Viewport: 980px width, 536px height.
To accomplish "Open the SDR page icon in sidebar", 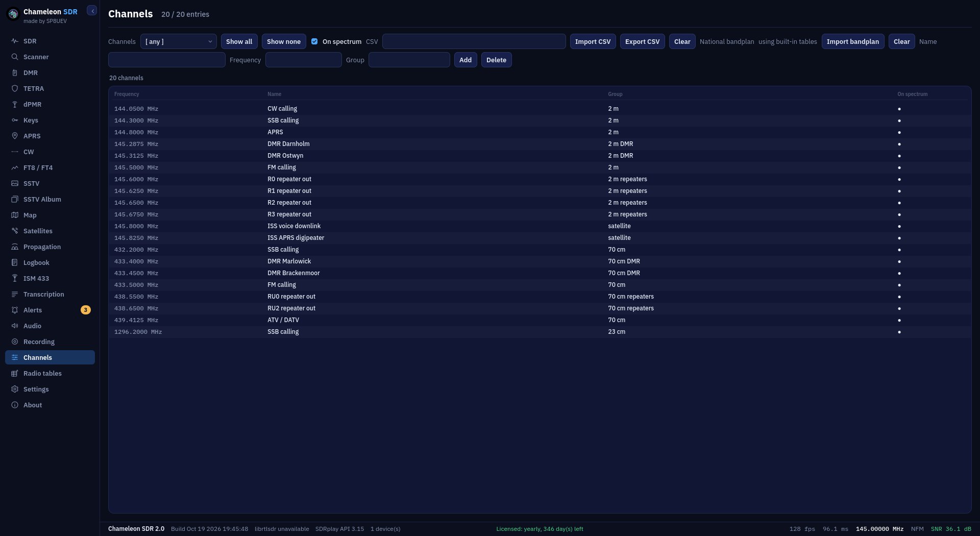I will (15, 41).
